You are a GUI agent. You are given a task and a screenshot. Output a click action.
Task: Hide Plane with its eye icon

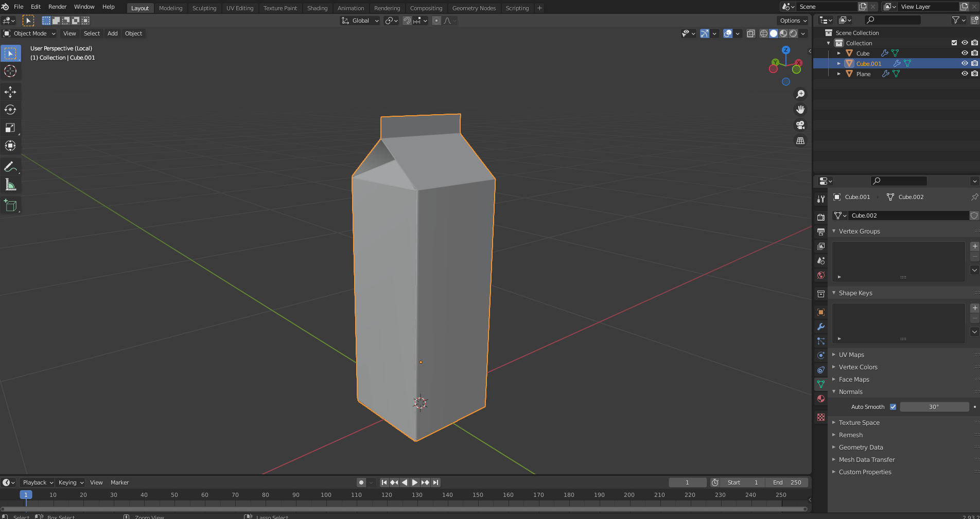point(965,74)
